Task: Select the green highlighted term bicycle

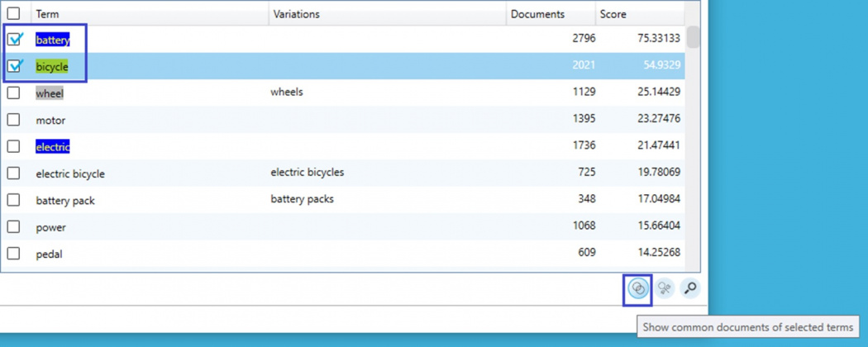Action: pyautogui.click(x=52, y=66)
